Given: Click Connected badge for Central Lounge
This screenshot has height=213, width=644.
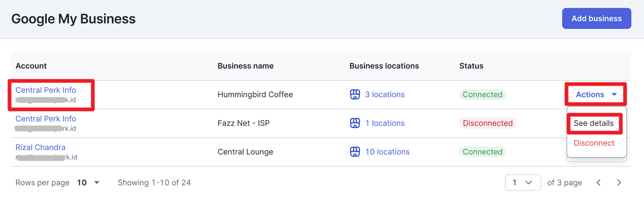Looking at the screenshot, I should [483, 152].
